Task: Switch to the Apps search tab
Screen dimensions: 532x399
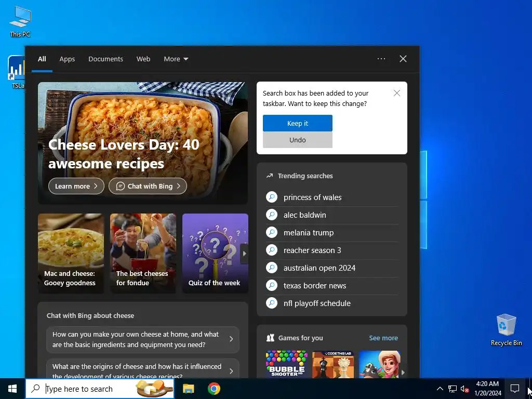Action: (67, 59)
